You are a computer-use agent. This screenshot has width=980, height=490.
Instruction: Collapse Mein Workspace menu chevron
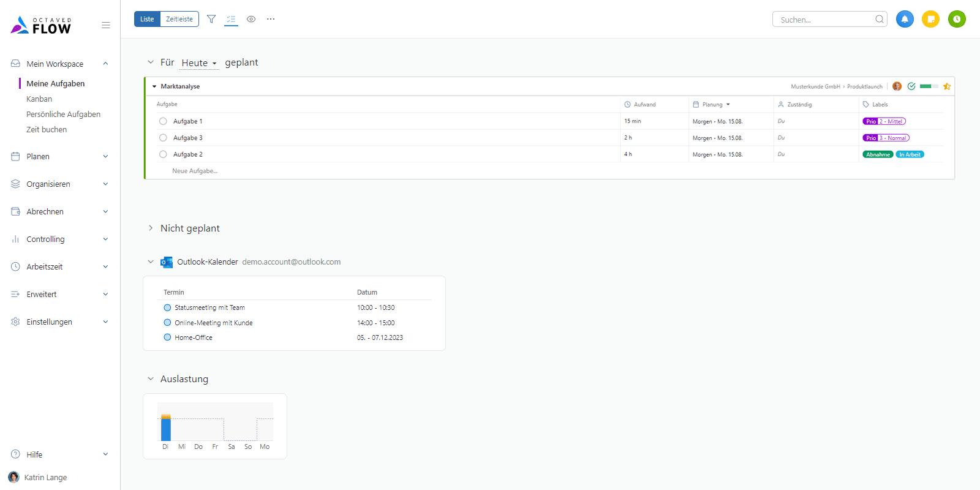[105, 64]
